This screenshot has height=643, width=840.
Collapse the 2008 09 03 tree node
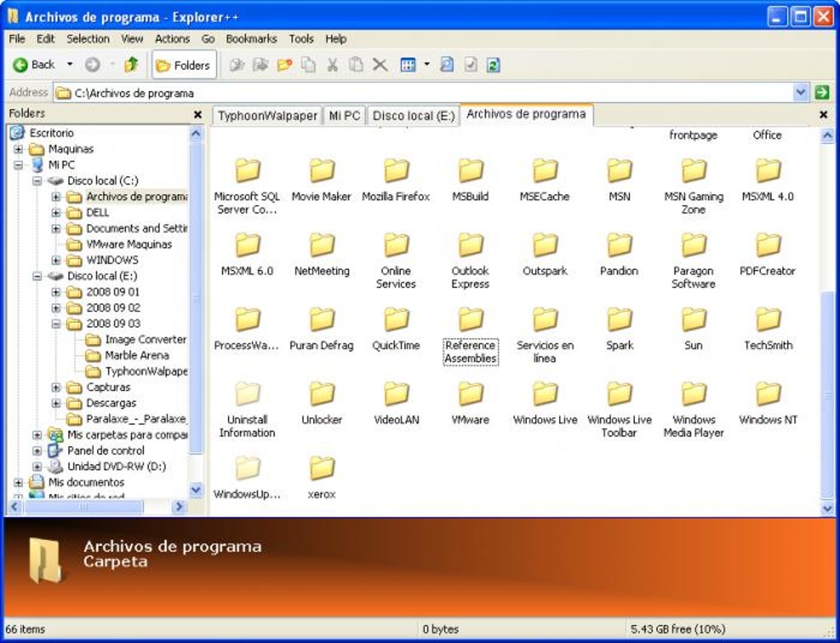(x=56, y=324)
